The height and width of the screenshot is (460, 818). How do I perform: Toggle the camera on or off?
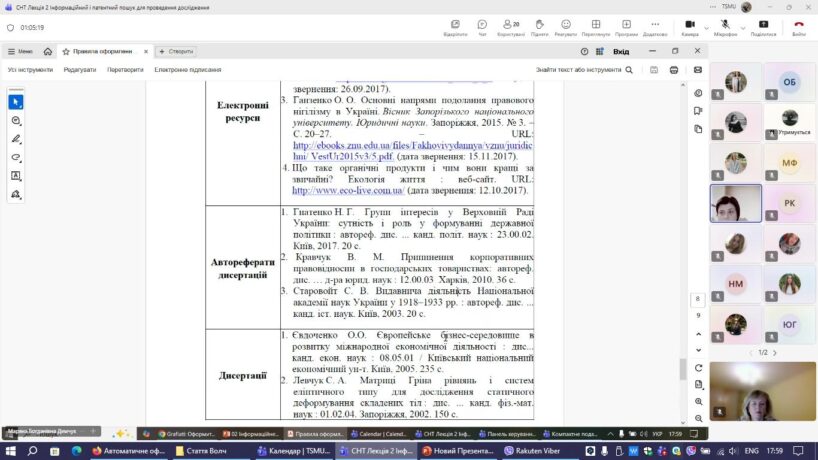[x=689, y=25]
